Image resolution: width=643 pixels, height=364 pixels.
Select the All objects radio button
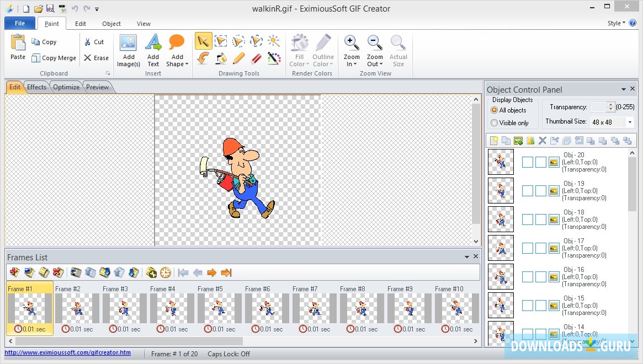[x=495, y=110]
